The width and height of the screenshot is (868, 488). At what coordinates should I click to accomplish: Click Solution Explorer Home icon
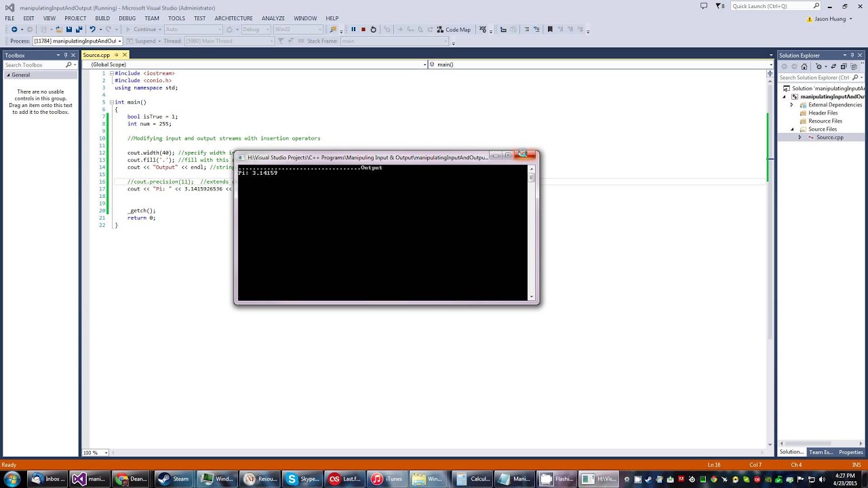[x=804, y=66]
